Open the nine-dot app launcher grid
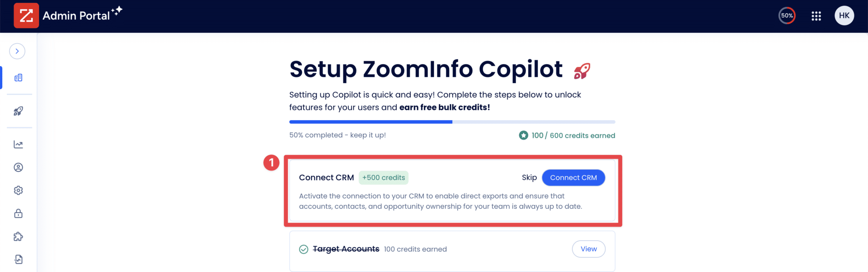 (x=816, y=16)
